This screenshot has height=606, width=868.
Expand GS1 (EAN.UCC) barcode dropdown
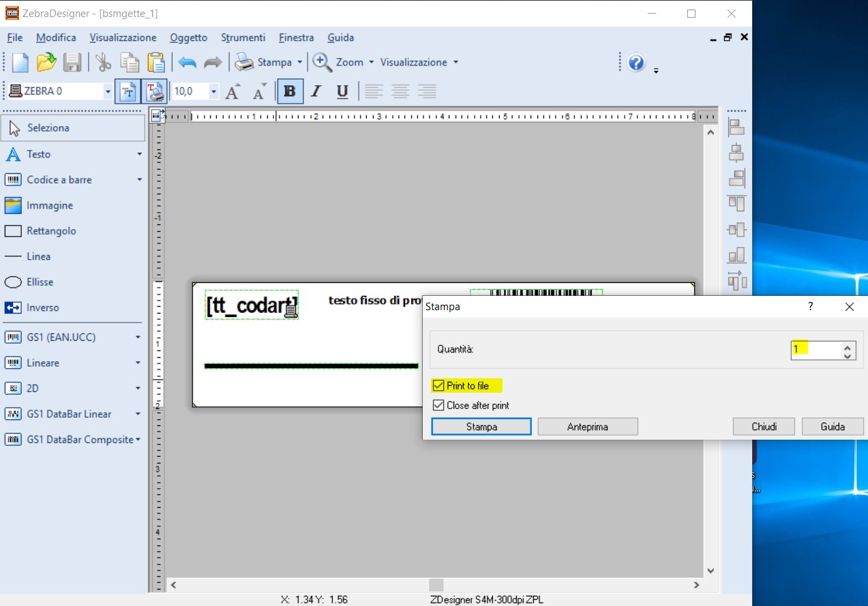click(138, 337)
